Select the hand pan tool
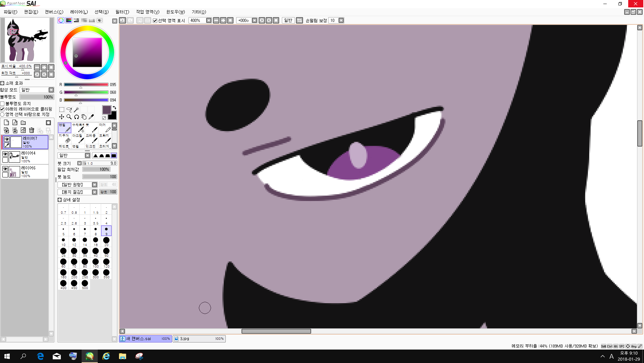644x363 pixels. 84,117
